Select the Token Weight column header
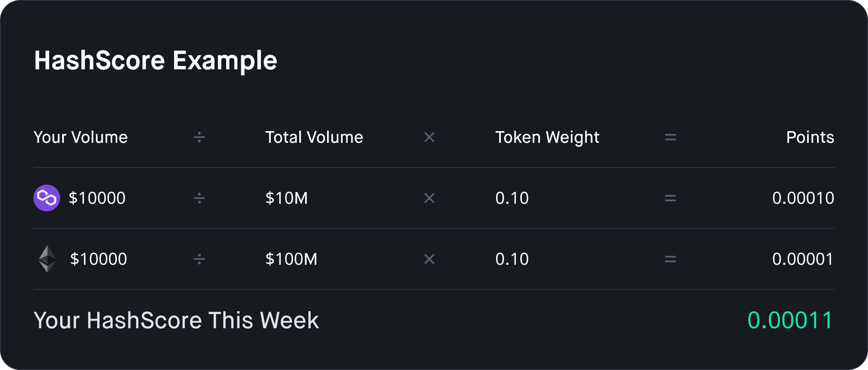 click(x=547, y=138)
